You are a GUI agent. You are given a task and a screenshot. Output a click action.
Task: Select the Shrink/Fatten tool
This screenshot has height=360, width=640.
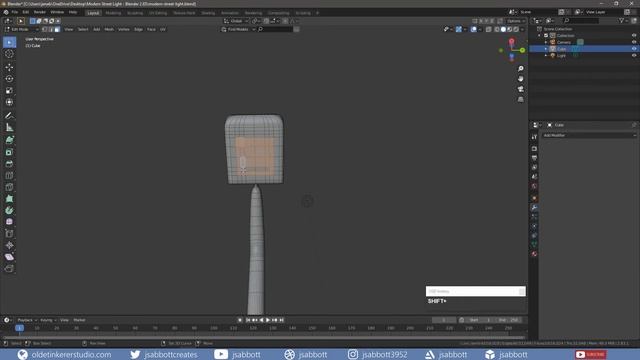coord(9,245)
